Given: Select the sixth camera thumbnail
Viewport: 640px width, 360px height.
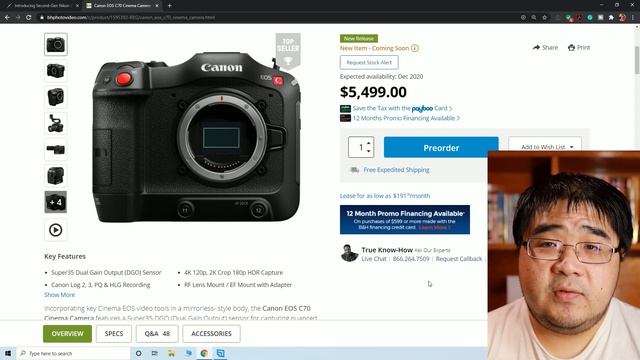Looking at the screenshot, I should [x=56, y=176].
